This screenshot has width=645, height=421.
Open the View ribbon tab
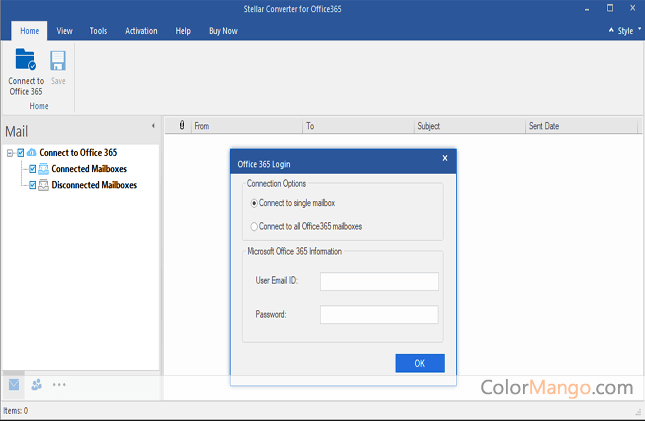(x=65, y=31)
